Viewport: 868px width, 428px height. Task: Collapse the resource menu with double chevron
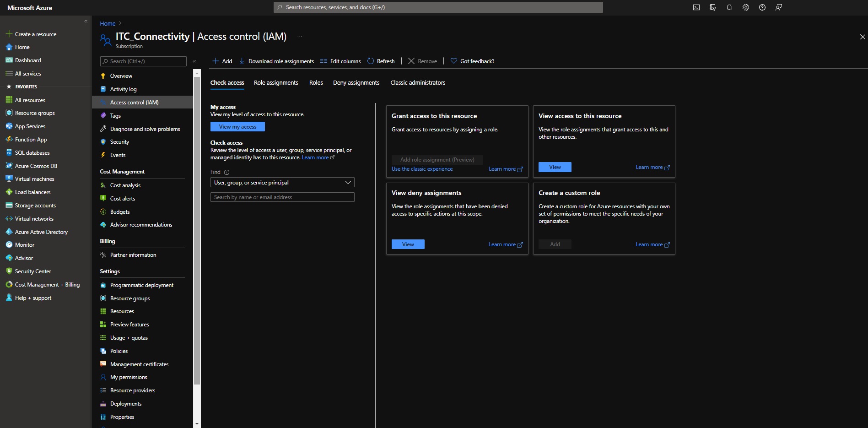coord(194,61)
